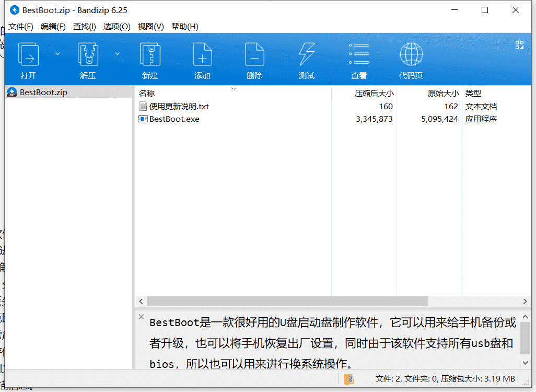Click the Add (添加) file icon

(x=202, y=54)
